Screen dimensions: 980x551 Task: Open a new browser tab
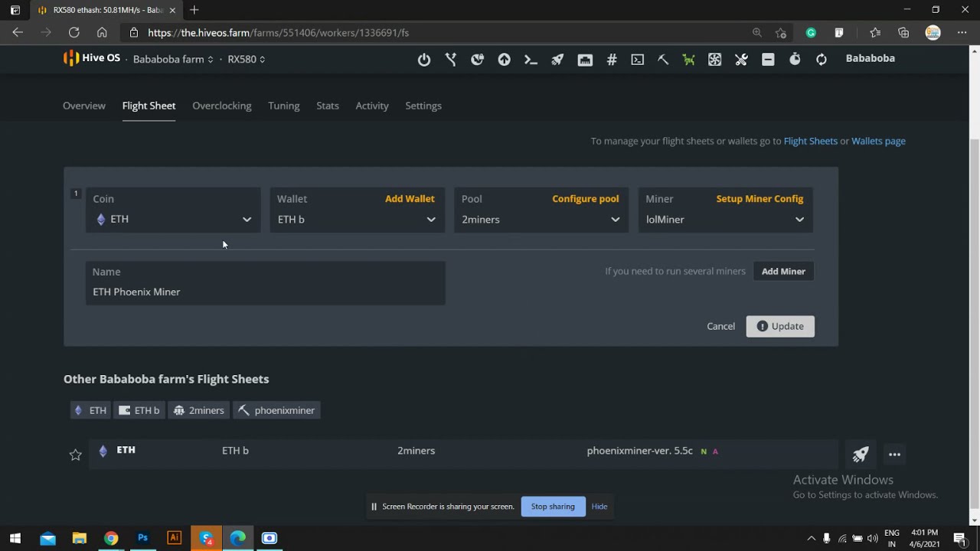click(x=194, y=10)
